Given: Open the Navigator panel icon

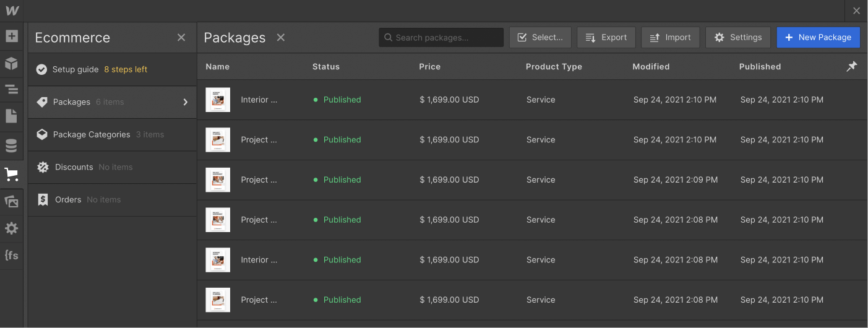Looking at the screenshot, I should coord(11,89).
